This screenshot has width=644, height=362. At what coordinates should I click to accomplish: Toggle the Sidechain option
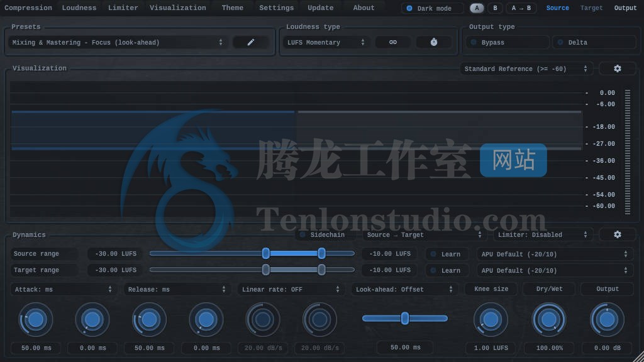click(326, 235)
